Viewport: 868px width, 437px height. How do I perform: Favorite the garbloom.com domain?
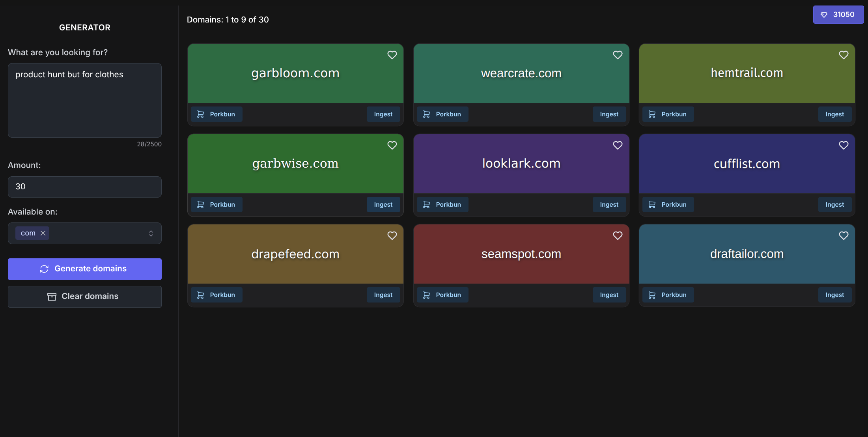point(392,55)
